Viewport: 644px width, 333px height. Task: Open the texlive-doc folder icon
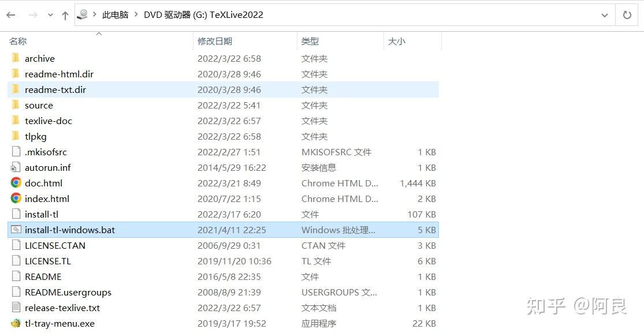pyautogui.click(x=16, y=121)
